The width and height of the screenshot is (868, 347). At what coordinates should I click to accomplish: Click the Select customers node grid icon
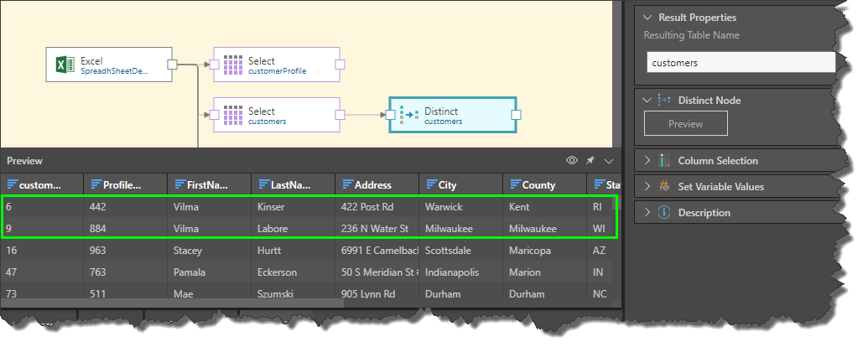232,116
